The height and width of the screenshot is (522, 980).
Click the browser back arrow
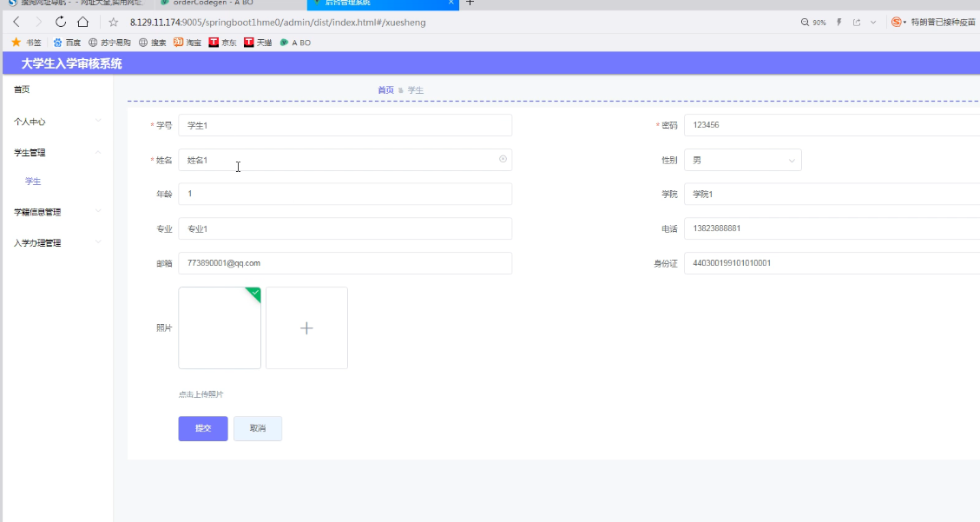tap(16, 22)
